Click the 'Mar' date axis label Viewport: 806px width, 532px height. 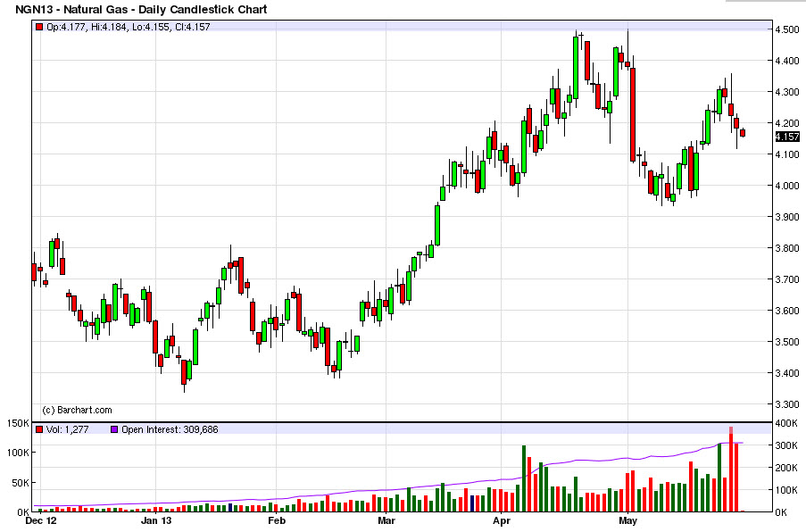click(x=386, y=520)
